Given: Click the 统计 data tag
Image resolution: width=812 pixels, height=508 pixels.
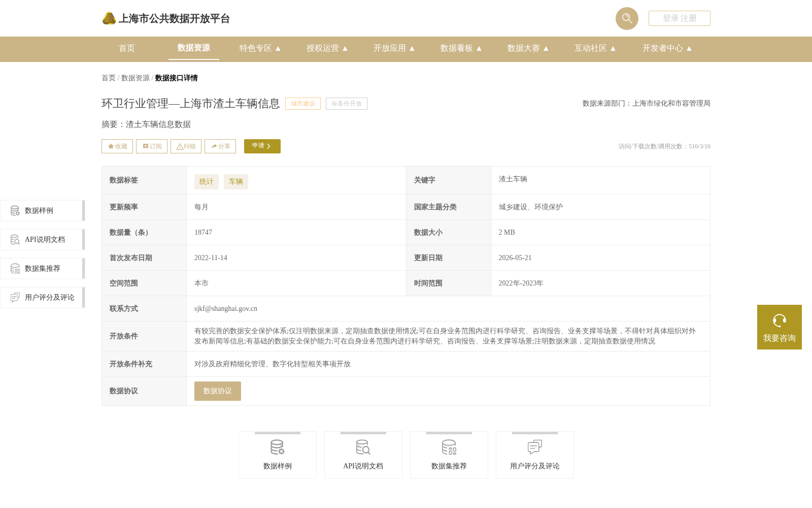Looking at the screenshot, I should [207, 182].
